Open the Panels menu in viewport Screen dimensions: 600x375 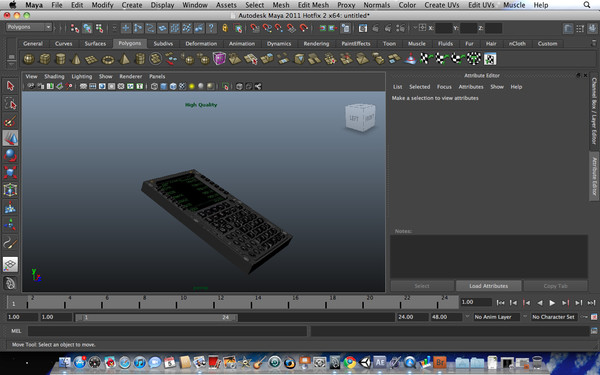[x=157, y=76]
